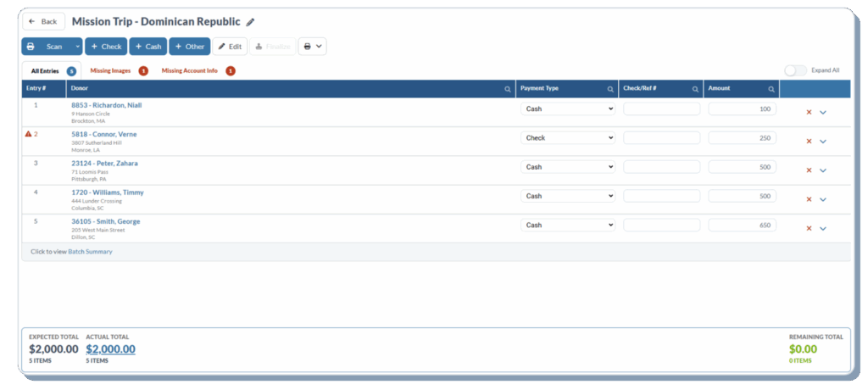Add an Other payment entry
Screen dimensions: 868x390
tap(190, 47)
